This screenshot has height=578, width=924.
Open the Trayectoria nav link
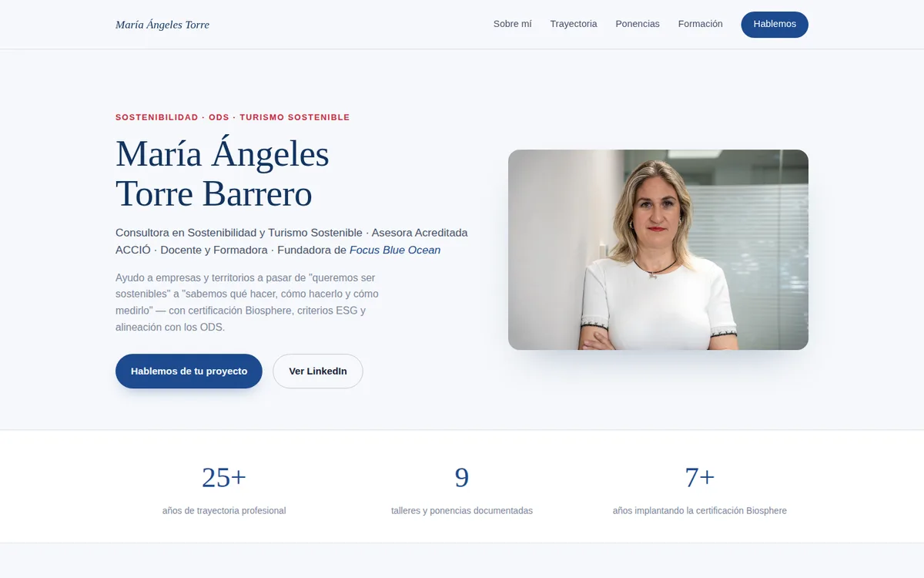574,24
